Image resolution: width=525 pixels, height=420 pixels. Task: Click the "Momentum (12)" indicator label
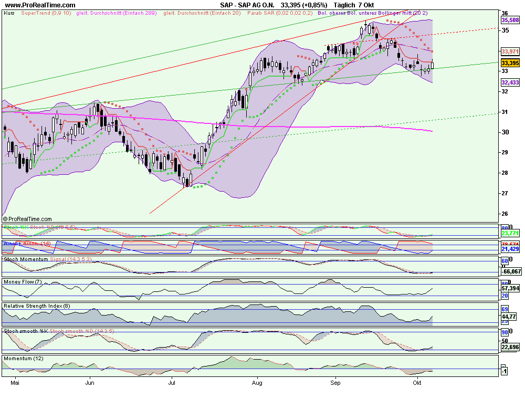24,359
